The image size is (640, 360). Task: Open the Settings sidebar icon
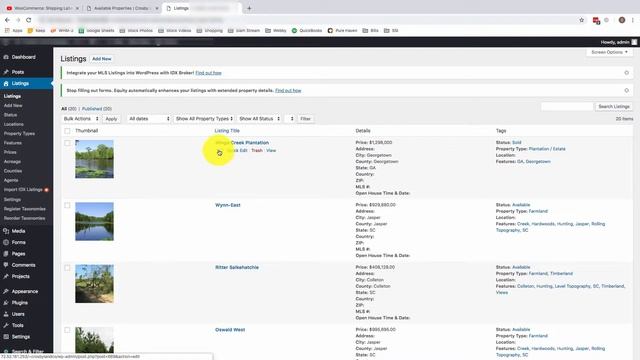(6, 337)
